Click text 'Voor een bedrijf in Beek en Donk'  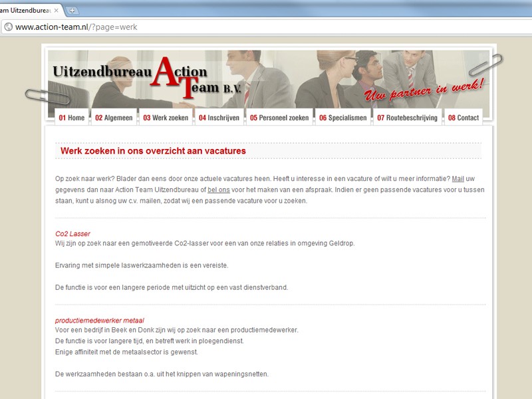click(105, 330)
